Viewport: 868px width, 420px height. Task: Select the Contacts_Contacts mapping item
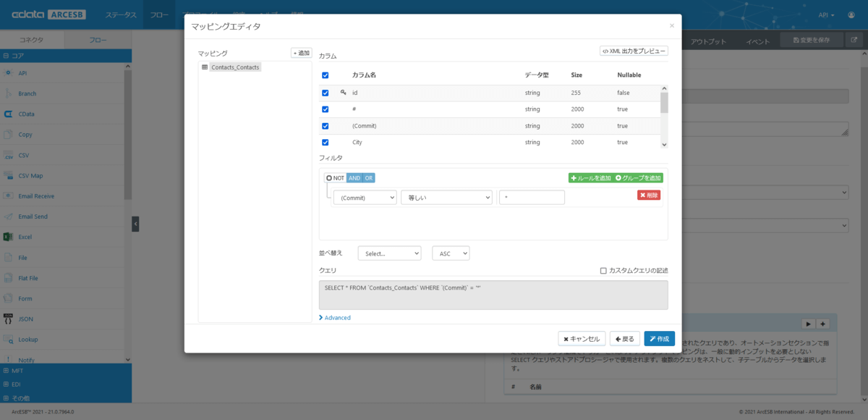click(x=234, y=67)
